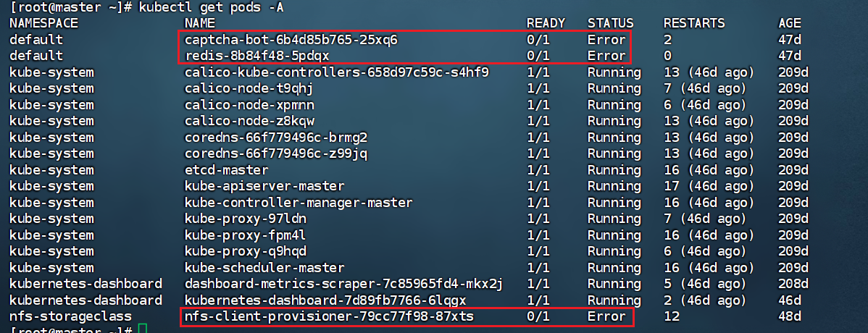Select the kube-scheduler-master pod name
Viewport: 868px width, 333px height.
point(264,268)
